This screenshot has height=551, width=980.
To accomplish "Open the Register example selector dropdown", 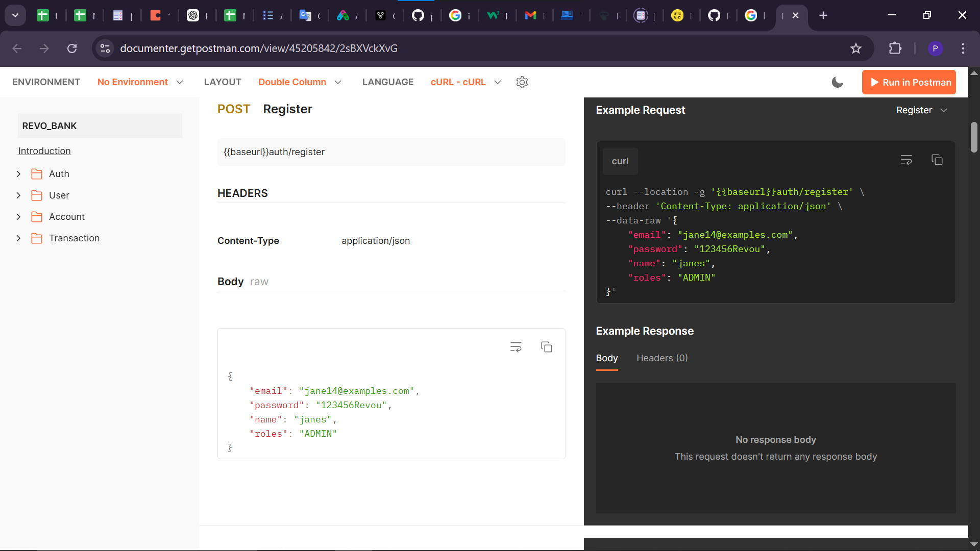I will (921, 110).
